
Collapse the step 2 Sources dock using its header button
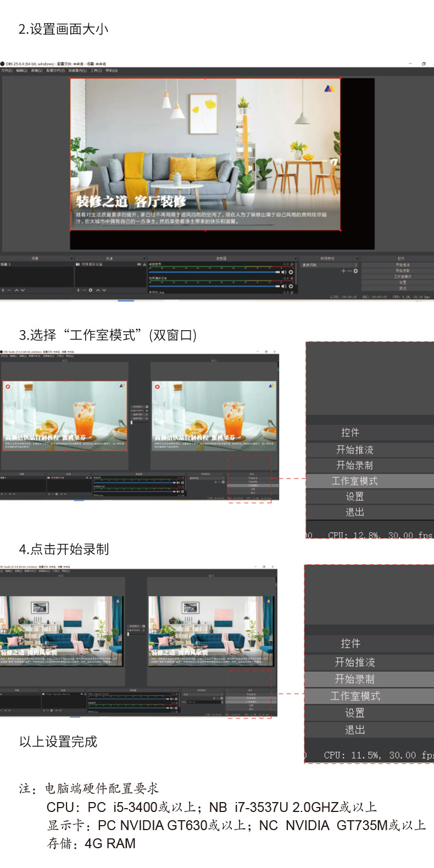(x=144, y=258)
